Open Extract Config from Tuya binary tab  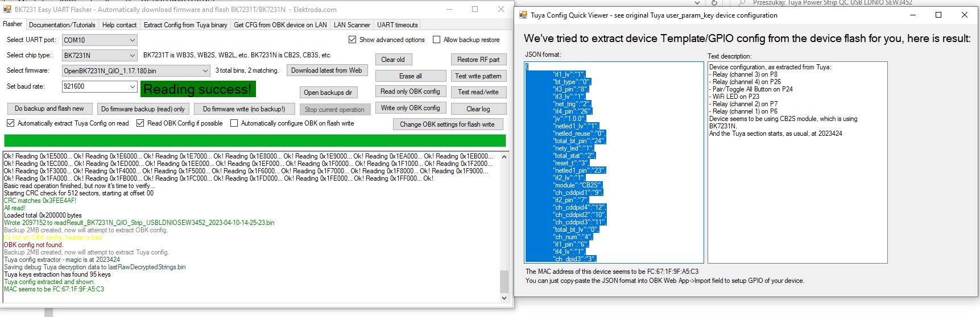[x=185, y=25]
